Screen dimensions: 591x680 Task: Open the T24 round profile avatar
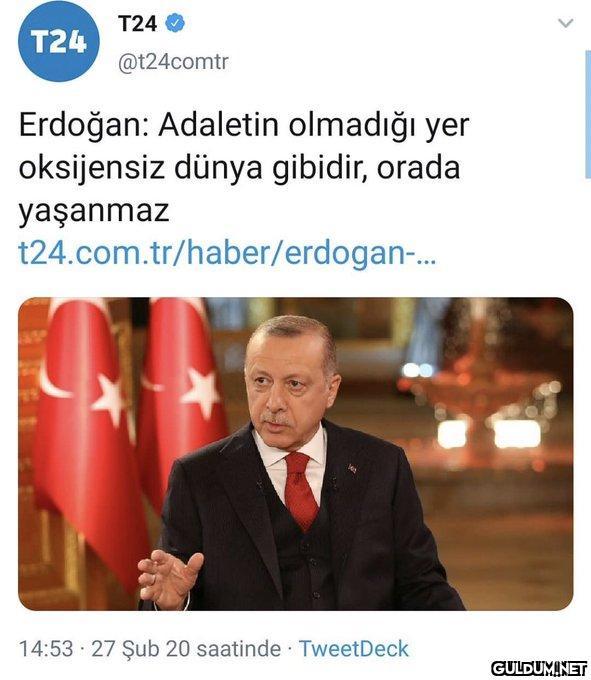(59, 41)
